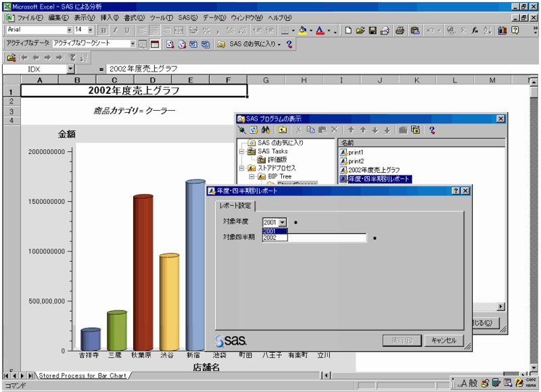Click the SAS toolbar help question mark icon

coord(289,44)
